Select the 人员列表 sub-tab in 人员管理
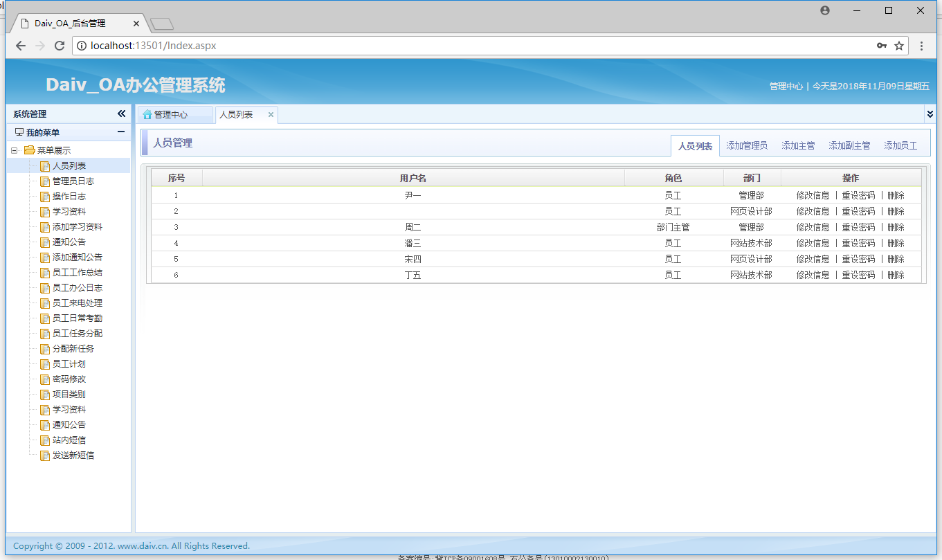This screenshot has height=560, width=942. (695, 146)
